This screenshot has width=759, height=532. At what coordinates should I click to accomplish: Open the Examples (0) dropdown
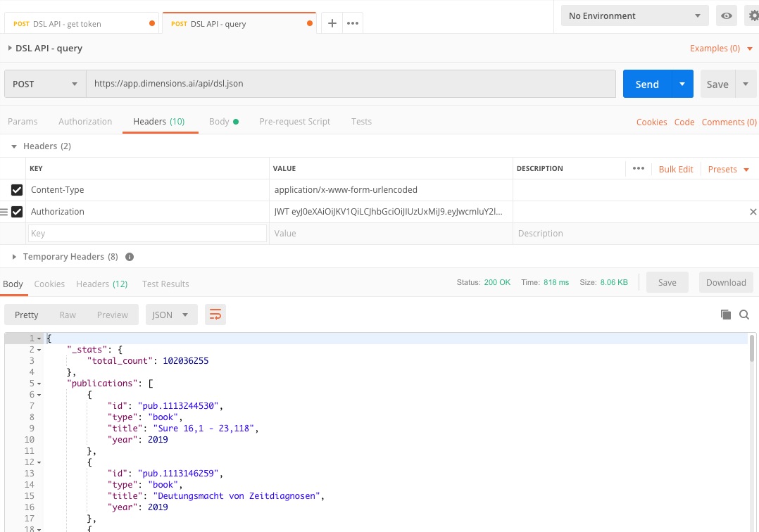[721, 49]
